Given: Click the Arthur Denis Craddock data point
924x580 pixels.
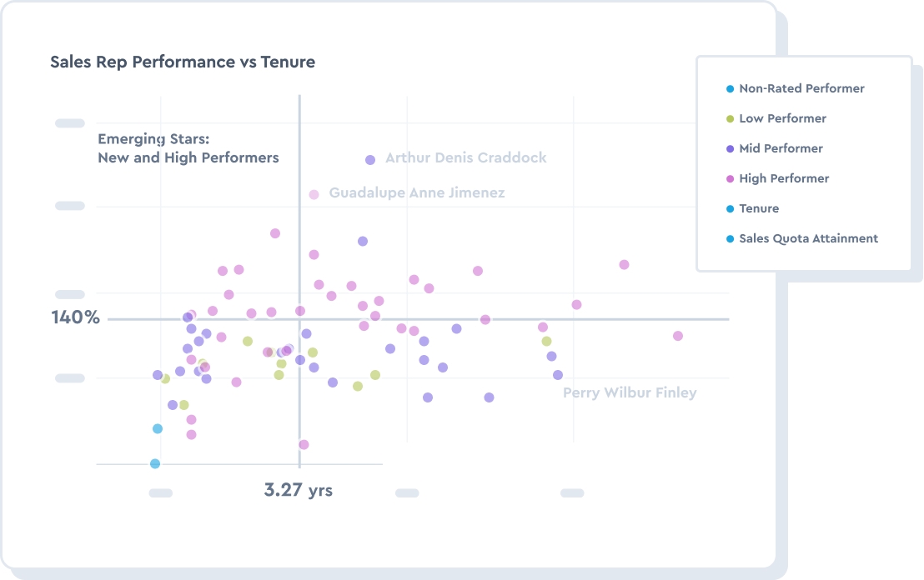Looking at the screenshot, I should [x=370, y=159].
